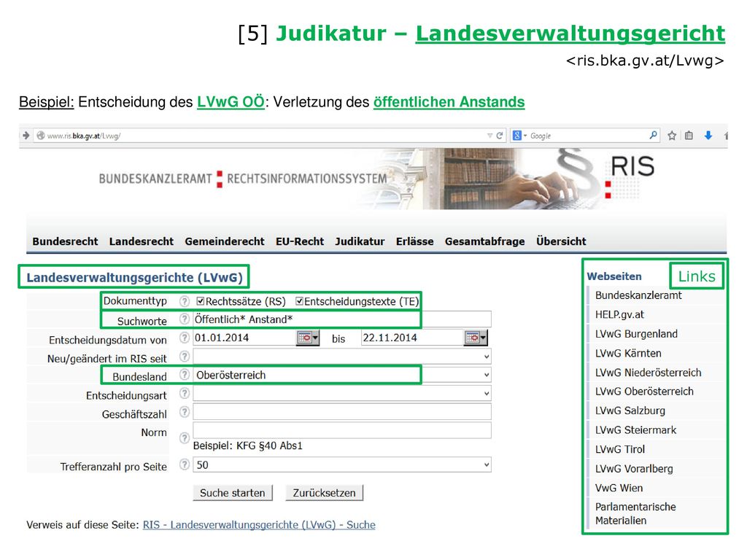The height and width of the screenshot is (560, 747).
Task: Open help icon for Neu/geändert im RIS seit
Action: pos(185,356)
